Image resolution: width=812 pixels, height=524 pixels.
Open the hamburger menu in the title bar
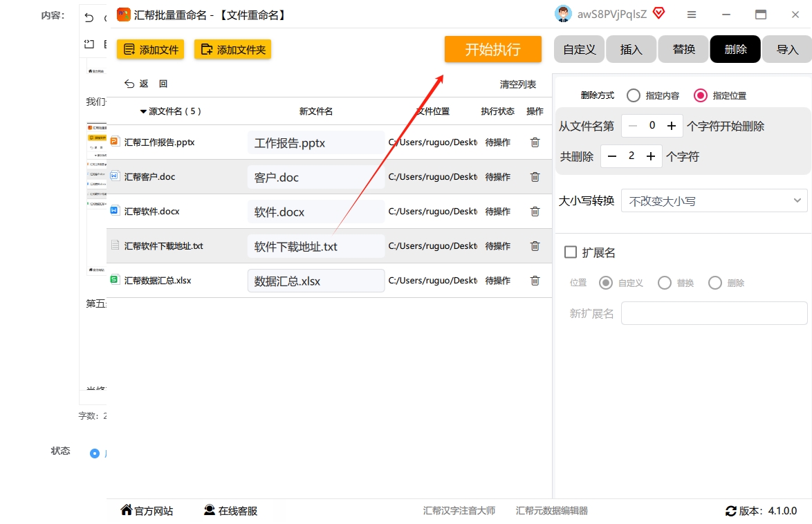pyautogui.click(x=692, y=15)
